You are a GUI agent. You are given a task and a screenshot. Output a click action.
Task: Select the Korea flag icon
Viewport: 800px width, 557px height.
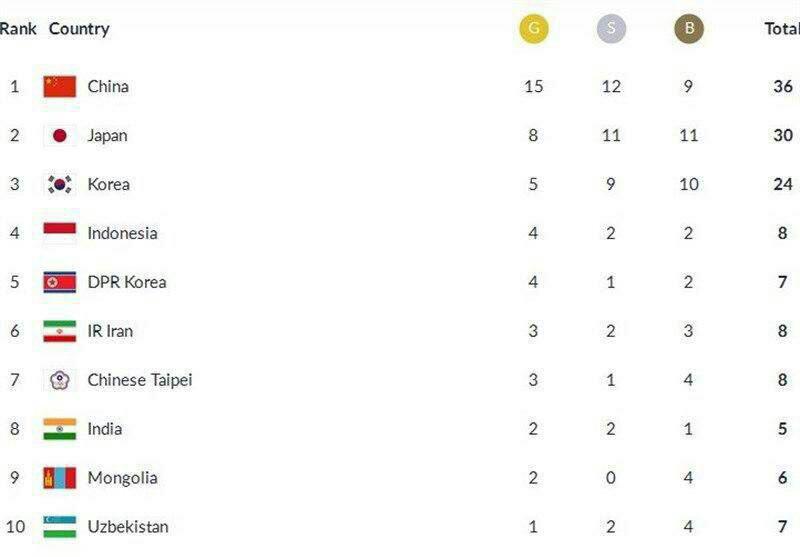pos(60,184)
